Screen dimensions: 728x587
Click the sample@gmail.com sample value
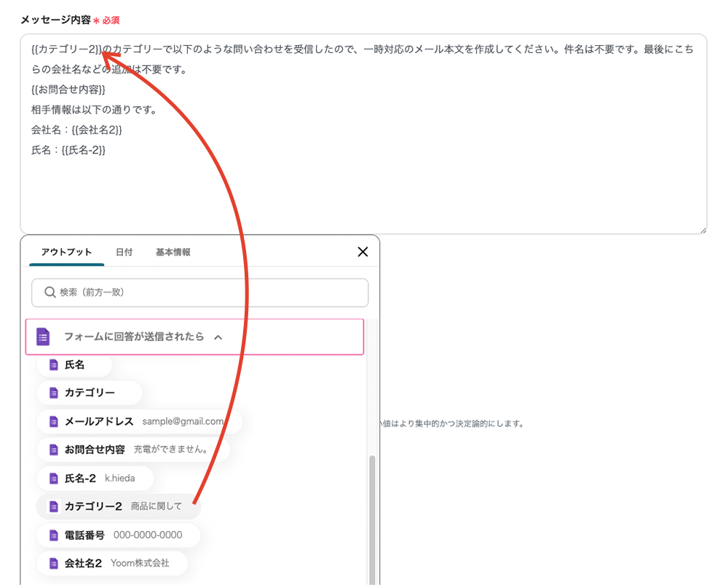click(x=183, y=421)
